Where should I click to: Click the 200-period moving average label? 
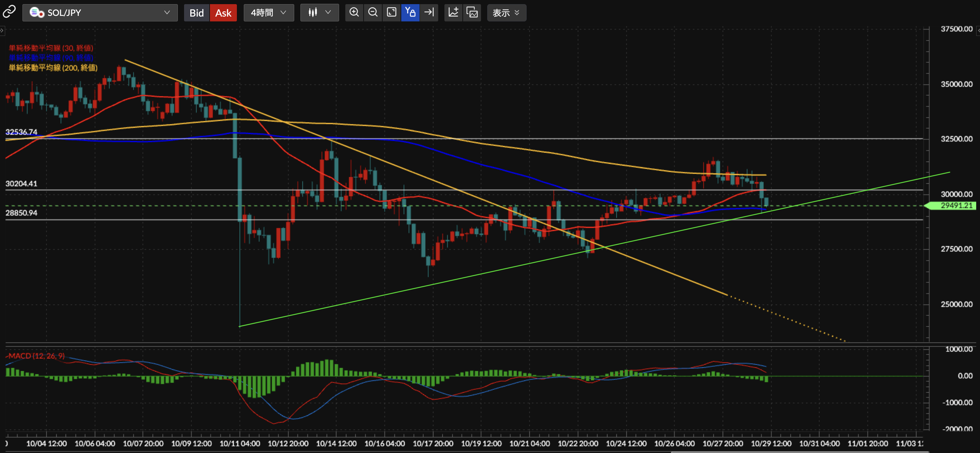(53, 68)
